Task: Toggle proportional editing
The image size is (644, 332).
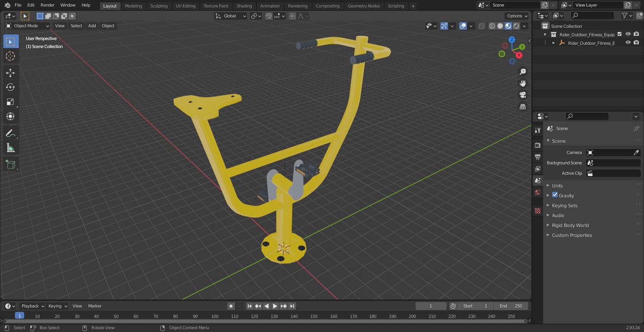Action: pos(292,16)
